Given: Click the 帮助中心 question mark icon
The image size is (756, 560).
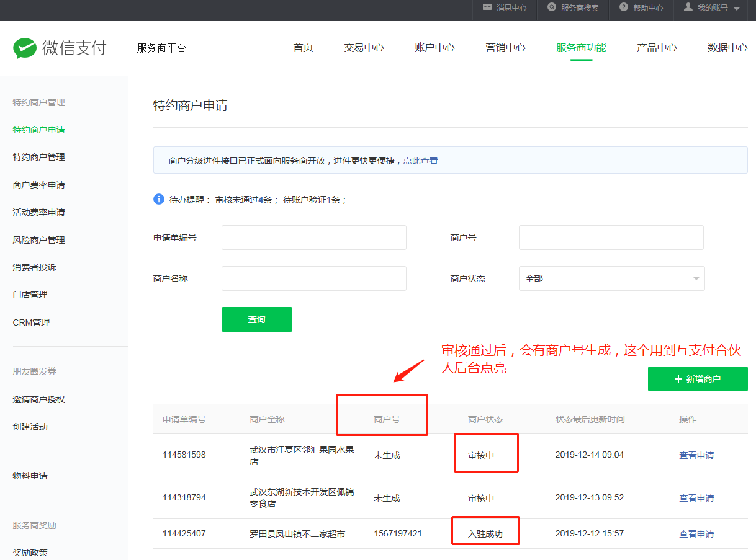Looking at the screenshot, I should click(624, 7).
